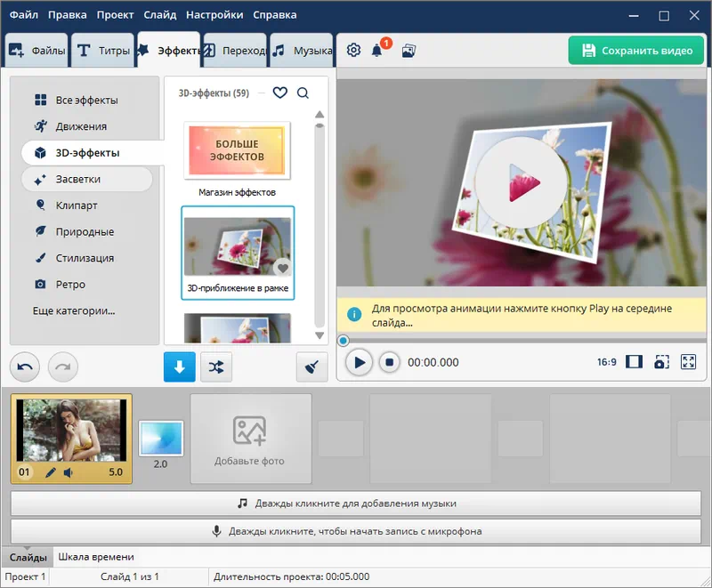Click slide 01 sound speaker icon
Viewport: 712px width, 588px height.
[69, 472]
